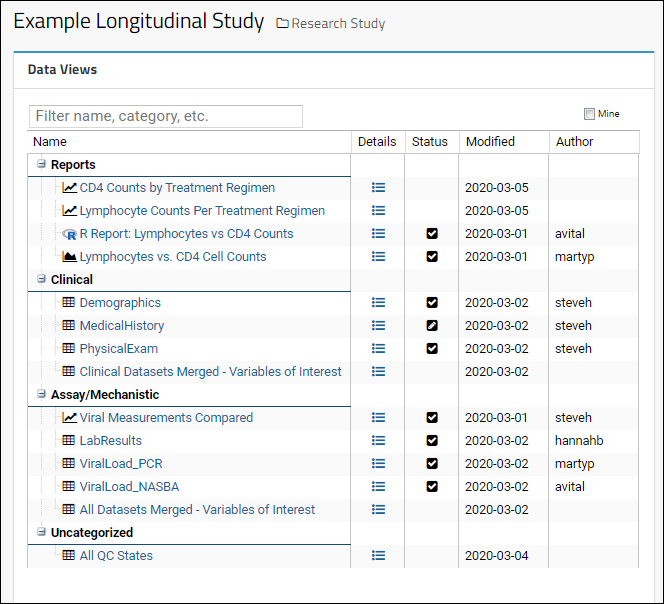
Task: Click the grid icon next to MedicalHistory
Action: (69, 325)
